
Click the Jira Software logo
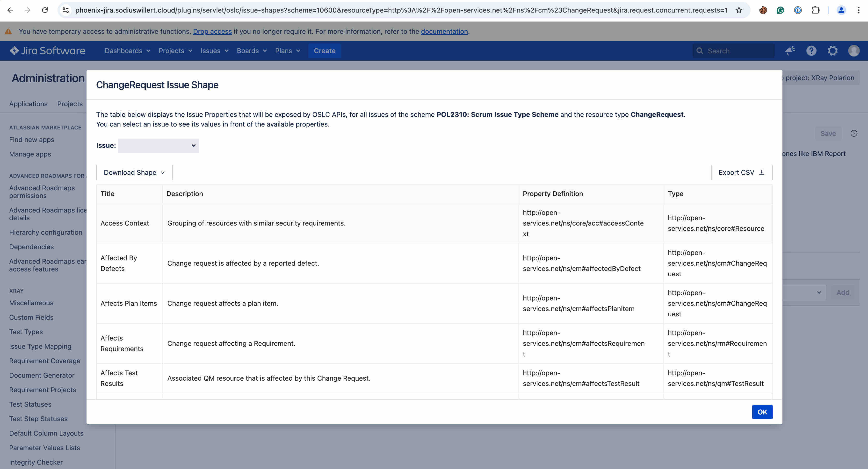point(48,50)
